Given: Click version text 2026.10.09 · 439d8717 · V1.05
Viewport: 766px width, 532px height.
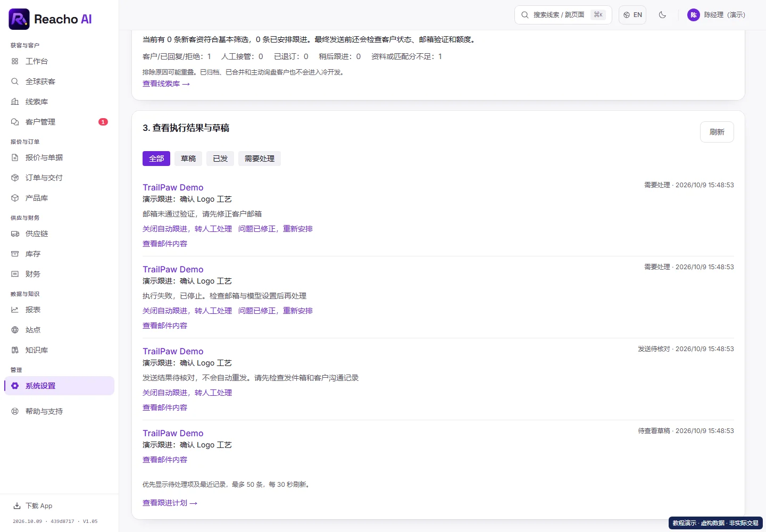Looking at the screenshot, I should tap(55, 521).
